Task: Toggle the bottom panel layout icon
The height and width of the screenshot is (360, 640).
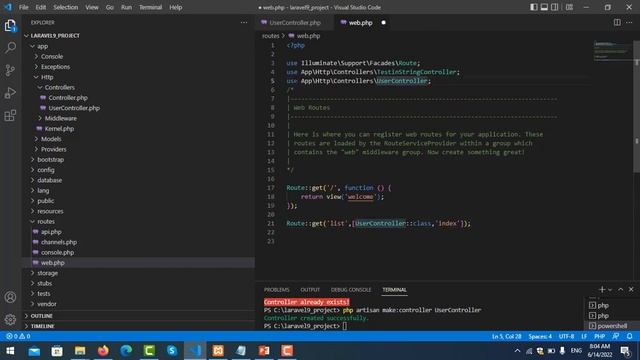Action: [x=544, y=7]
